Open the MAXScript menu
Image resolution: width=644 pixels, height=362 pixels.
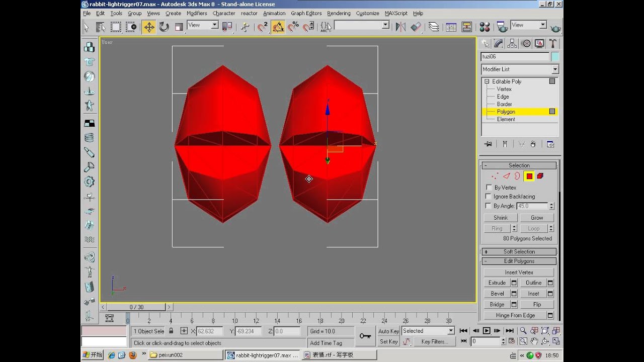coord(396,14)
